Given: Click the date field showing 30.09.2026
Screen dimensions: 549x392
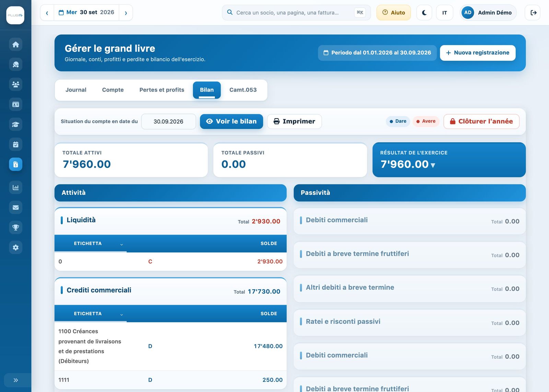Looking at the screenshot, I should coord(168,121).
